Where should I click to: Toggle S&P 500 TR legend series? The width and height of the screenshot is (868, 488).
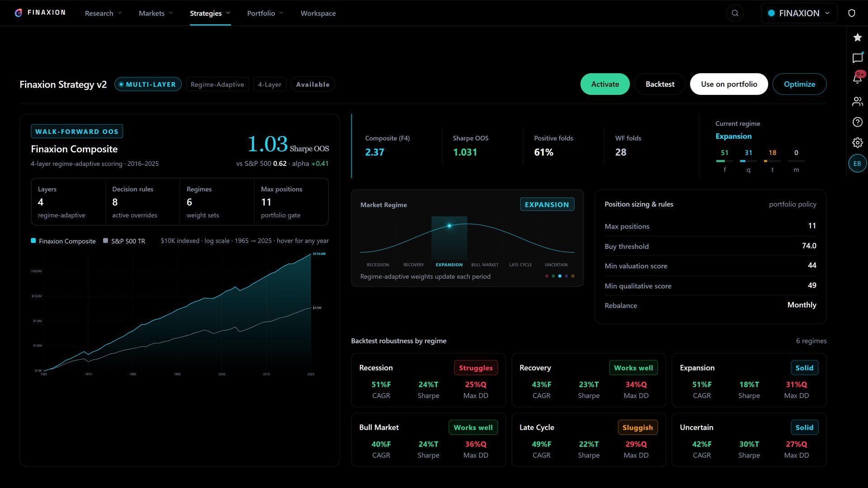124,241
